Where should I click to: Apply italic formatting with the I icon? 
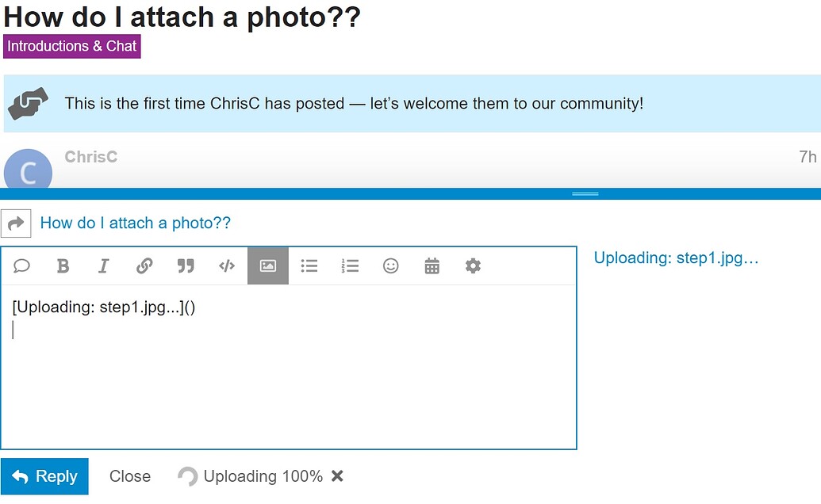tap(104, 266)
